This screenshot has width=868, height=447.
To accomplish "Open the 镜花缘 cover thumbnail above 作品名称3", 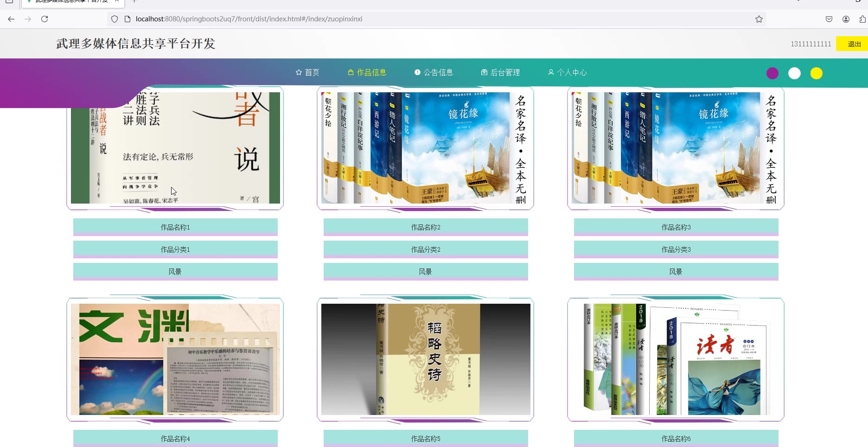I will click(676, 147).
